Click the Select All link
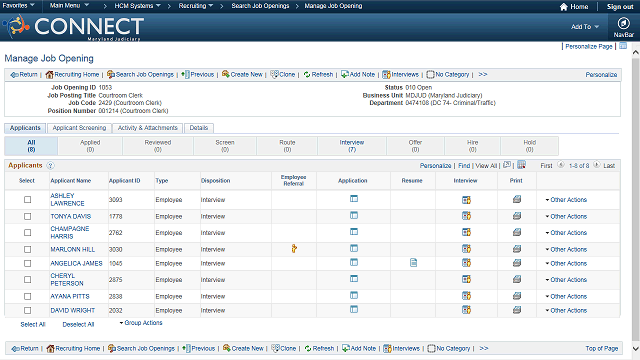This screenshot has width=640, height=360. click(33, 324)
